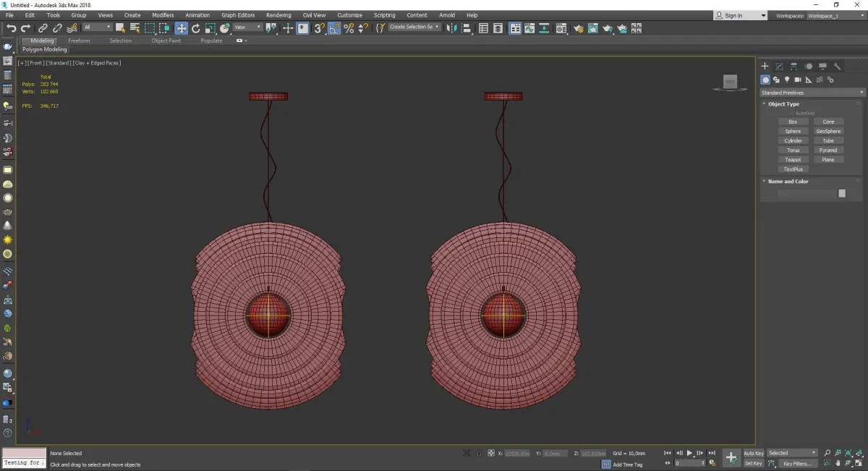Open key mode Selected dropdown
Viewport: 868px width, 471px height.
click(792, 453)
